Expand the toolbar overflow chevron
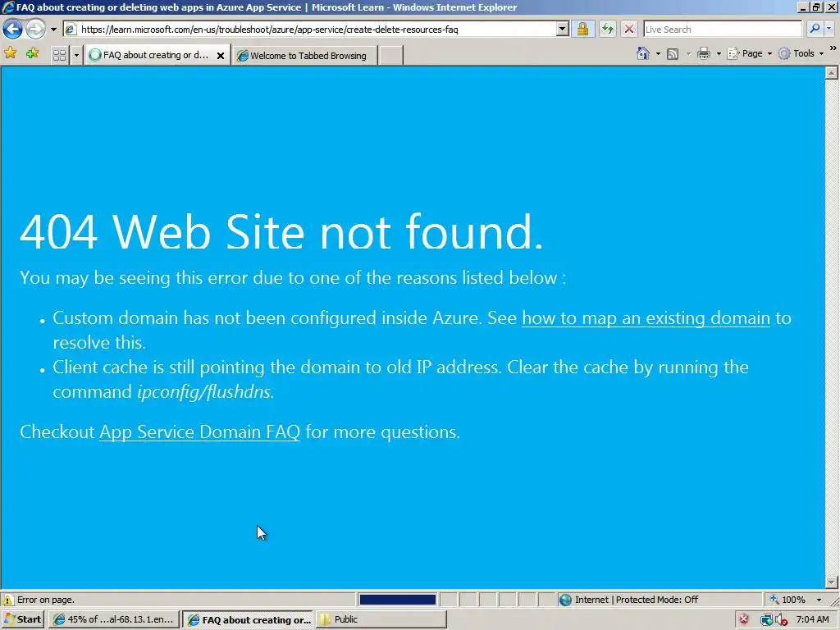 pyautogui.click(x=833, y=48)
